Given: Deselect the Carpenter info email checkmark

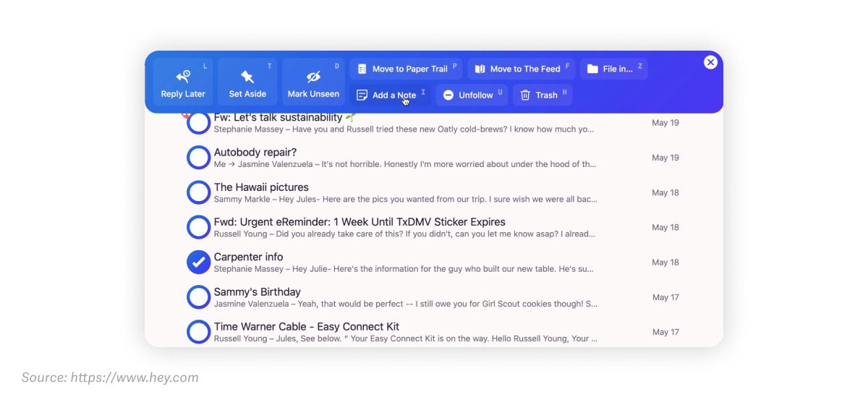Looking at the screenshot, I should point(198,262).
